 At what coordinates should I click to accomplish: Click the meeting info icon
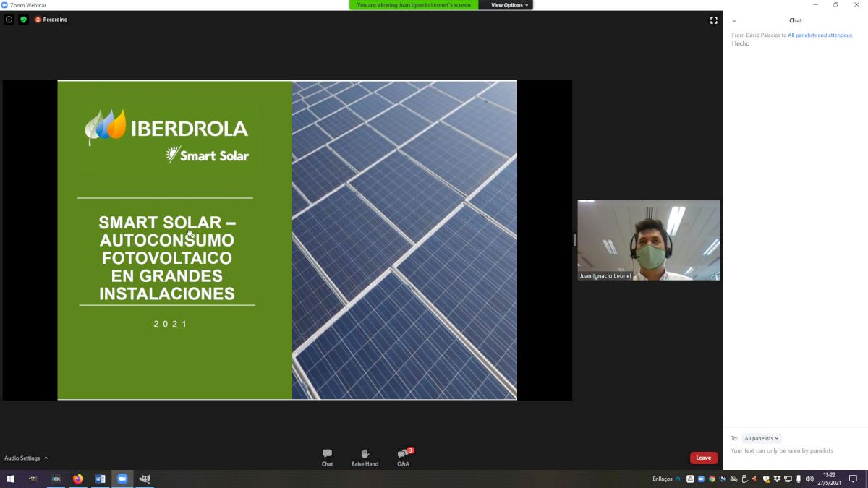click(9, 20)
